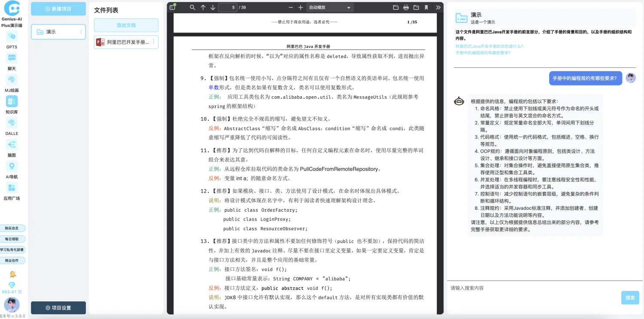Open the 自动缩放 zoom dropdown
Image resolution: width=644 pixels, height=319 pixels.
pos(330,7)
